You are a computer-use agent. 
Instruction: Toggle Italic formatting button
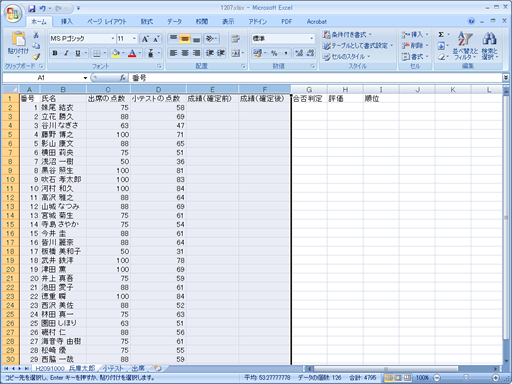66,53
